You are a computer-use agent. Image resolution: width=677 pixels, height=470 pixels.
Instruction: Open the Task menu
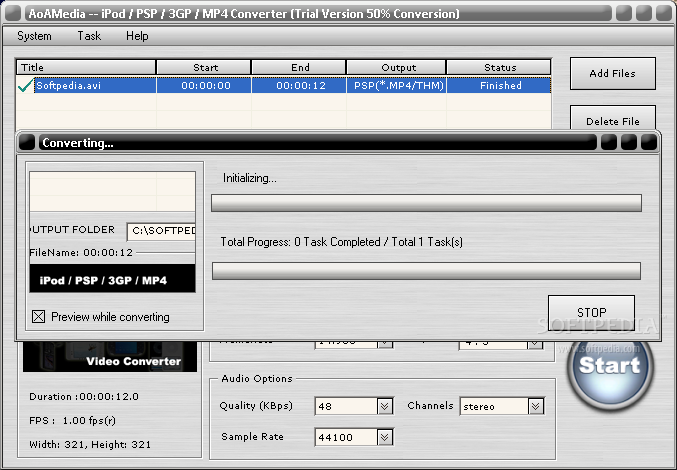click(x=89, y=36)
